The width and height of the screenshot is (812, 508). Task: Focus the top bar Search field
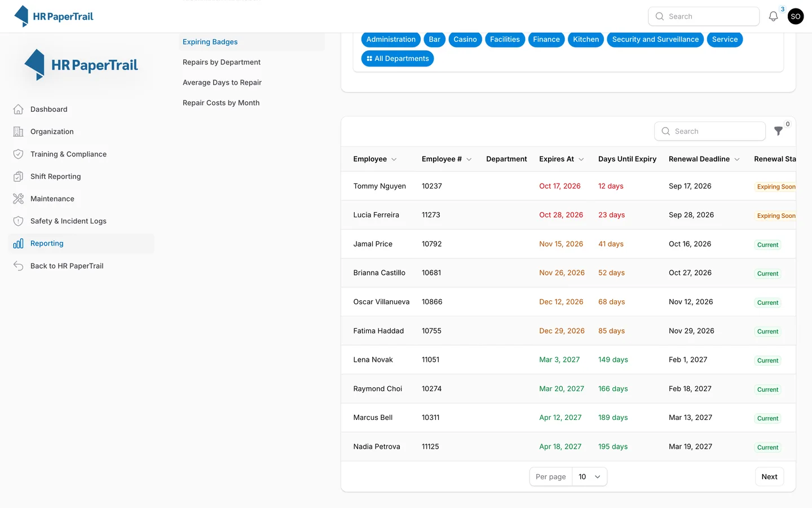[704, 16]
